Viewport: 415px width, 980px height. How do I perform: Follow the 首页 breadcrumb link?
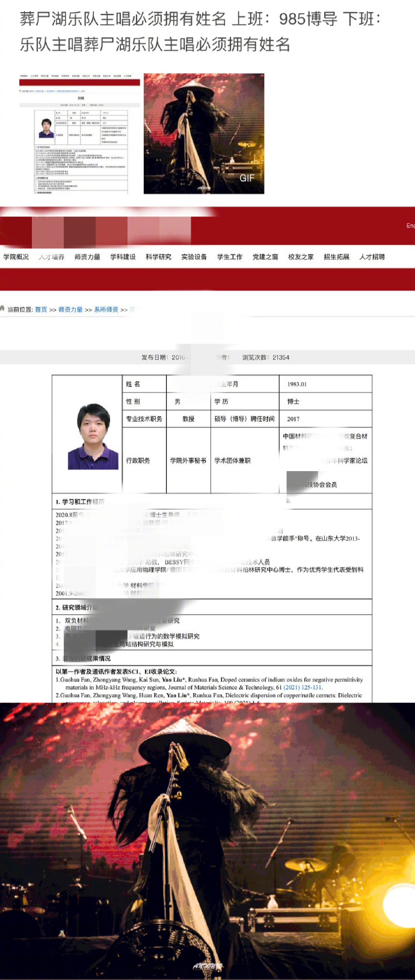(x=41, y=310)
